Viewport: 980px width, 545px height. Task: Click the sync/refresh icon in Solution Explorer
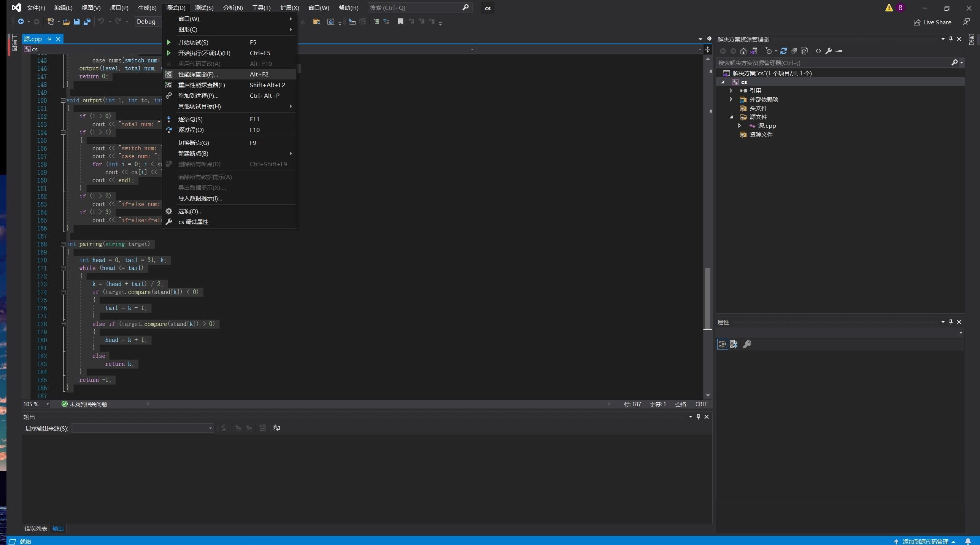tap(783, 51)
